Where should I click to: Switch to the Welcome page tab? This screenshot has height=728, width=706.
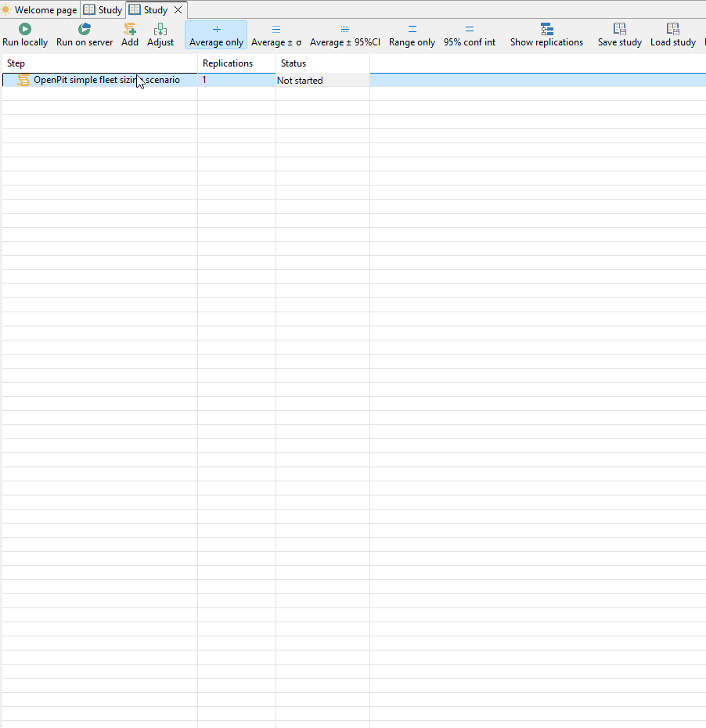click(40, 9)
